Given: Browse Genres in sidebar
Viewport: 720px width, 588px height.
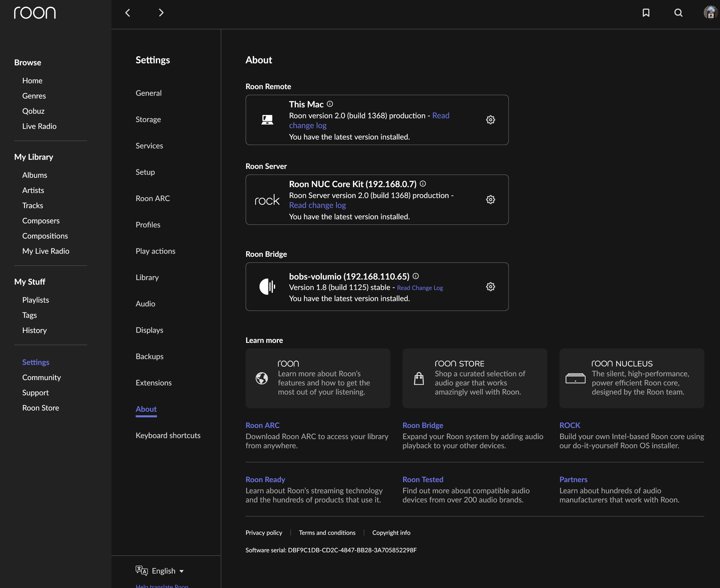Looking at the screenshot, I should (34, 96).
